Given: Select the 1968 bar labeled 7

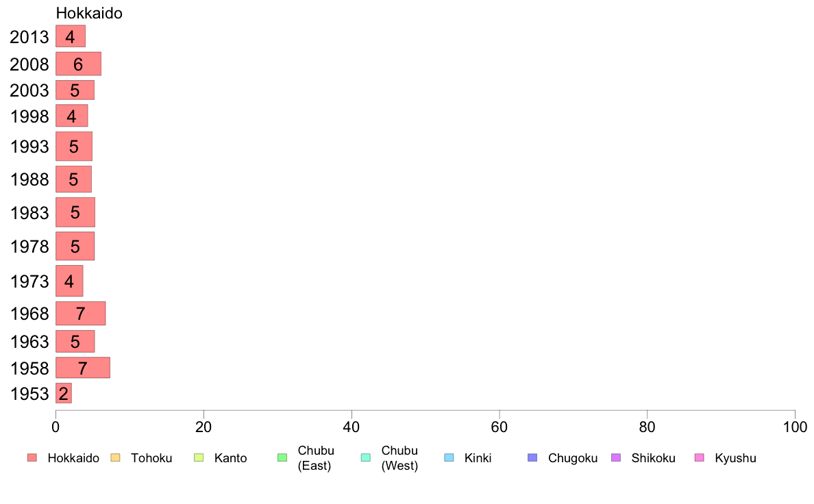Looking at the screenshot, I should (80, 314).
